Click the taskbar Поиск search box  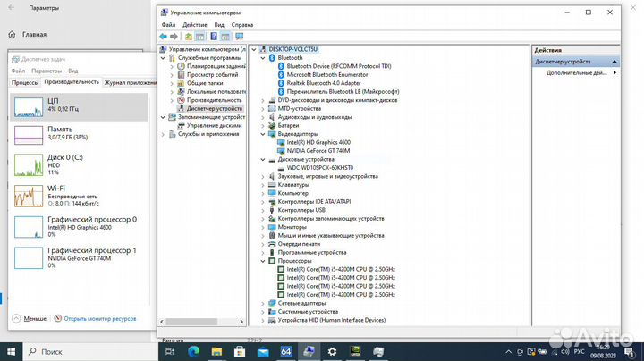pos(90,351)
